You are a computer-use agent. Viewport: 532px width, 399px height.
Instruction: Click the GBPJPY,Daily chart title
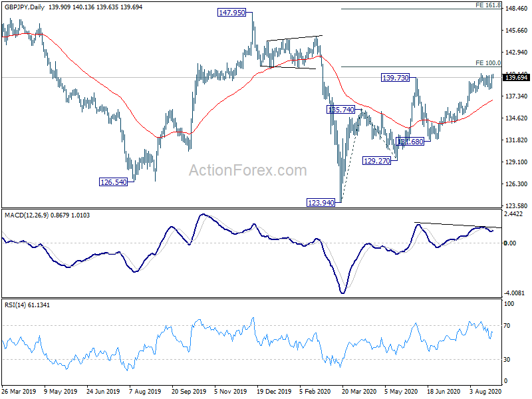point(25,7)
